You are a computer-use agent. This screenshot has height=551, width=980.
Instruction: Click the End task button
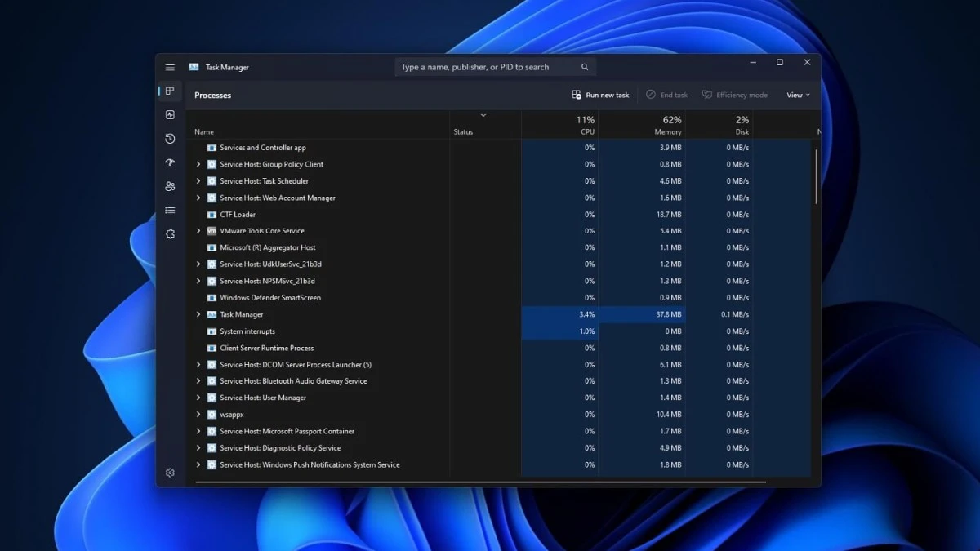pos(667,95)
